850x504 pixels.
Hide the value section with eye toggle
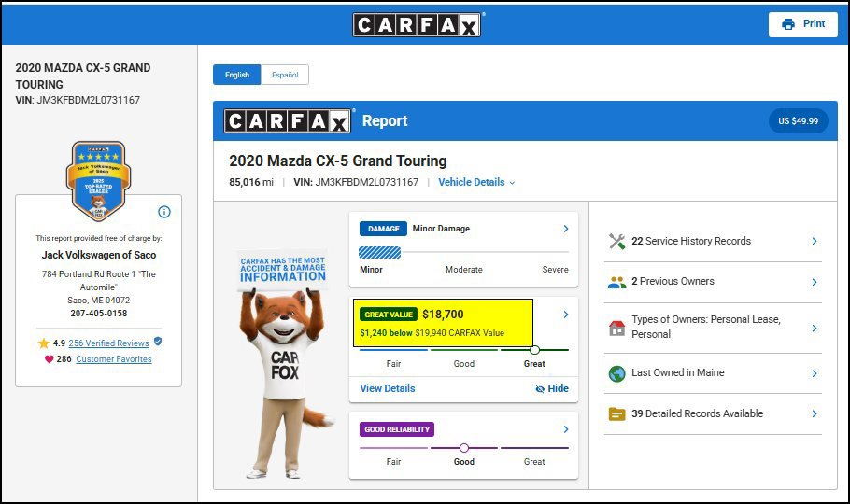point(552,388)
